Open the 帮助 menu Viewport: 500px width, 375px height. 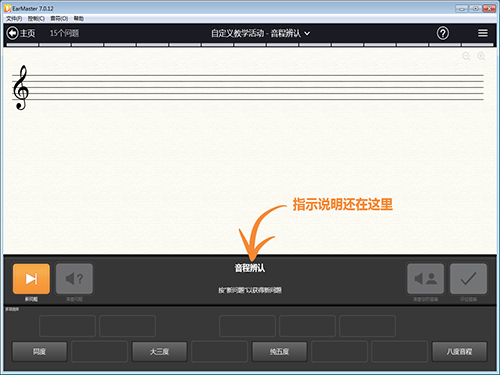click(x=79, y=18)
